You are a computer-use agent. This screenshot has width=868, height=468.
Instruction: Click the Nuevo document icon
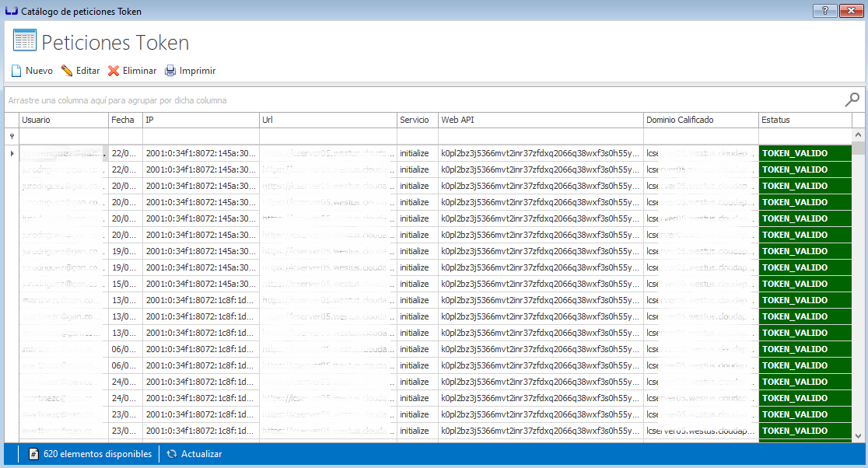click(x=16, y=71)
